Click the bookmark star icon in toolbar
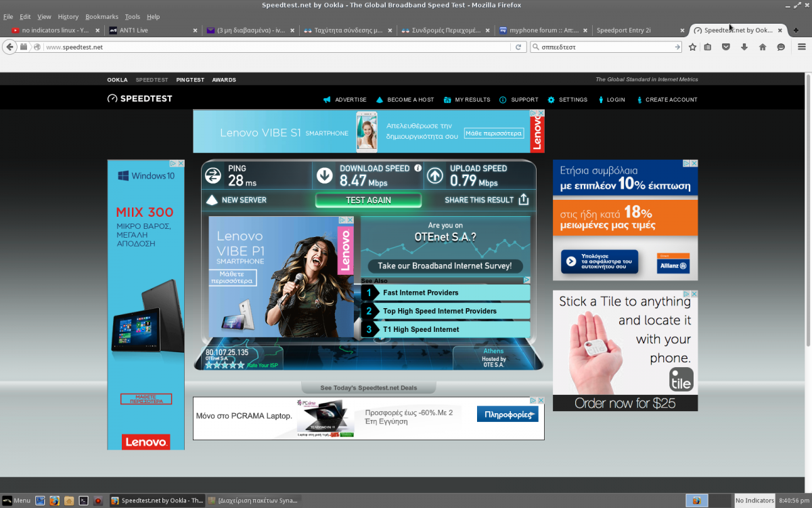812x508 pixels. [692, 47]
